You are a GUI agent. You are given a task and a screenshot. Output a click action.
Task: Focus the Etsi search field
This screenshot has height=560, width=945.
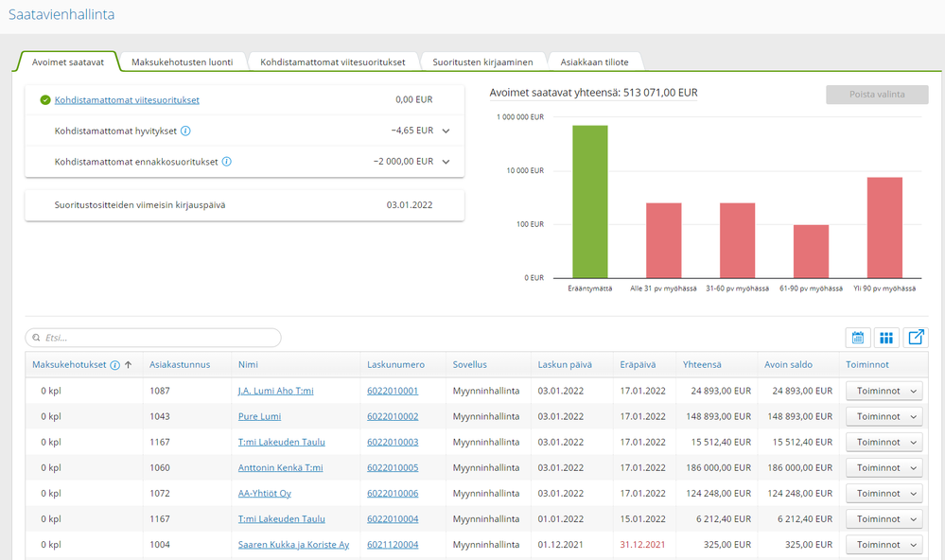153,338
